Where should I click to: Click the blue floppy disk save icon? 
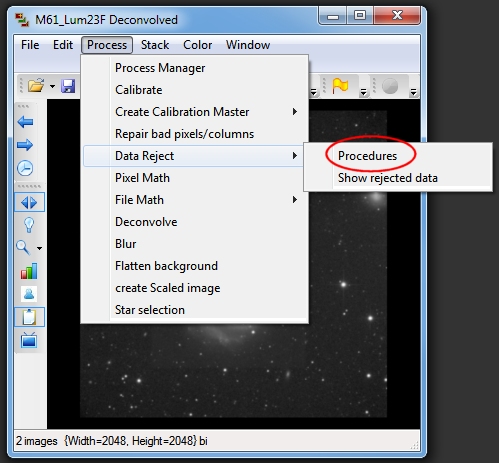tap(68, 86)
